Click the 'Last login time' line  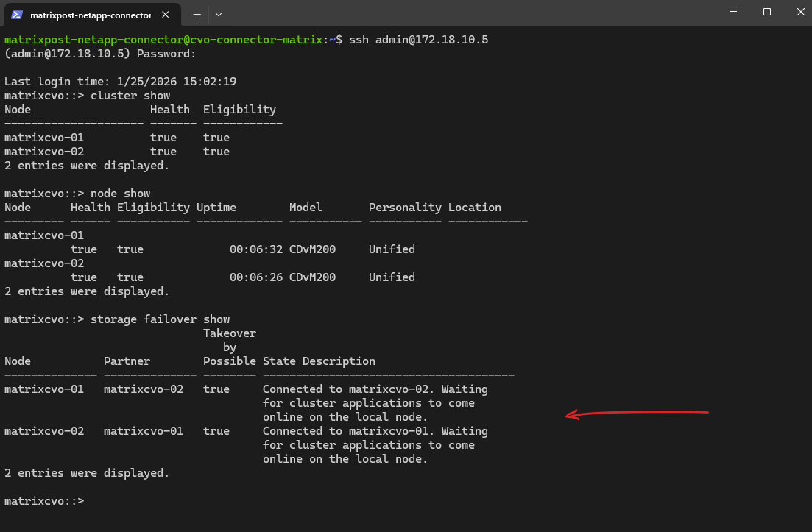click(x=120, y=82)
